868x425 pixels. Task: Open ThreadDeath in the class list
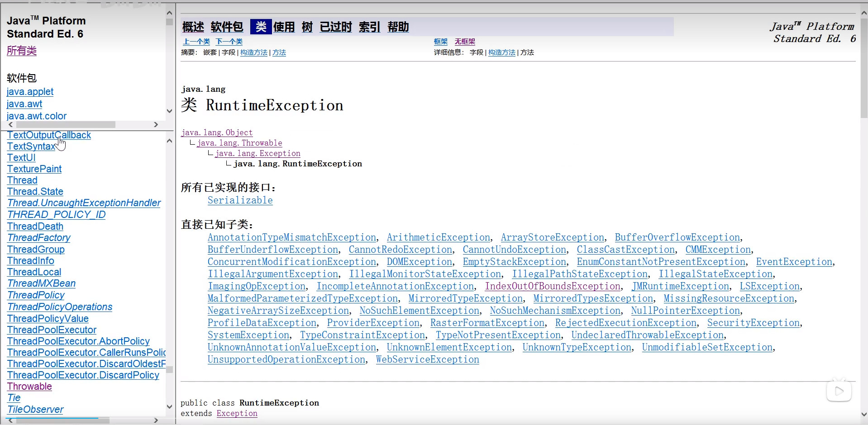pyautogui.click(x=35, y=227)
